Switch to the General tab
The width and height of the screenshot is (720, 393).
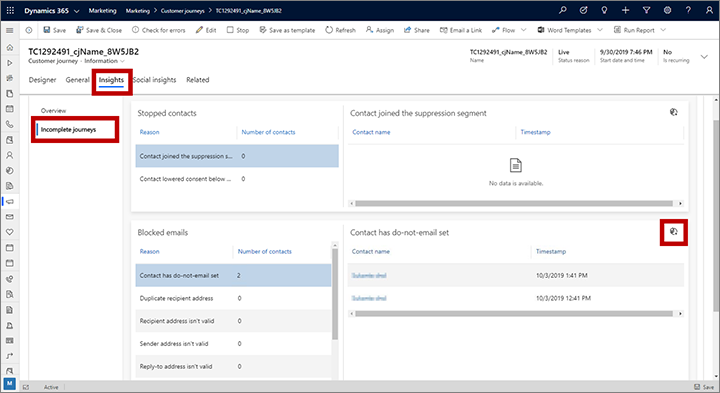(77, 80)
